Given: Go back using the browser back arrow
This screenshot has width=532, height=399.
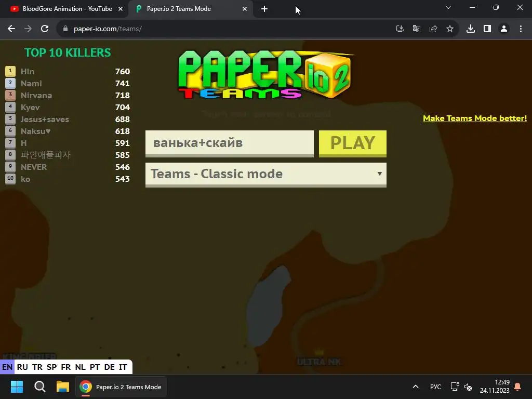Looking at the screenshot, I should click(11, 29).
